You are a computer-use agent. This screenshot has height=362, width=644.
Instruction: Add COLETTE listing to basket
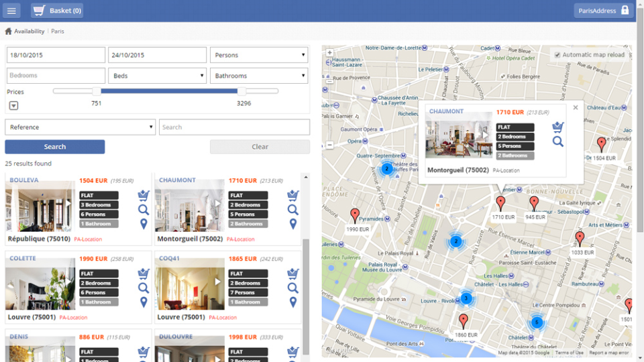[x=144, y=273]
